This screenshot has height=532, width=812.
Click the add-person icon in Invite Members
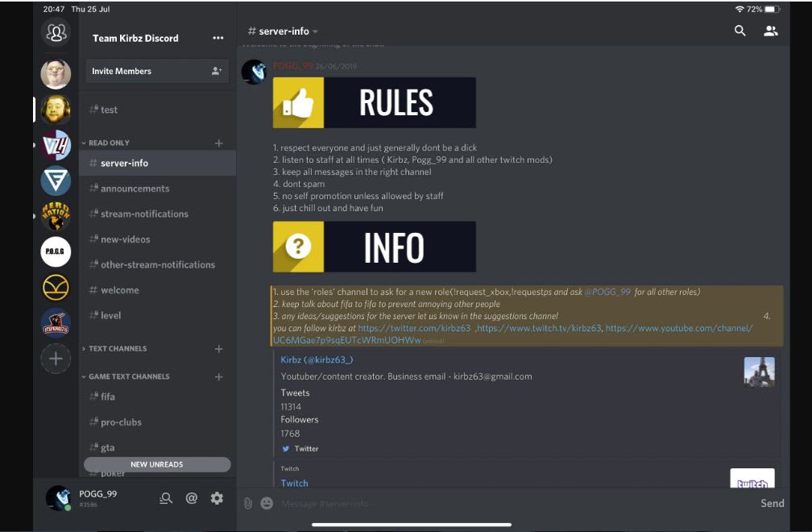[x=217, y=71]
